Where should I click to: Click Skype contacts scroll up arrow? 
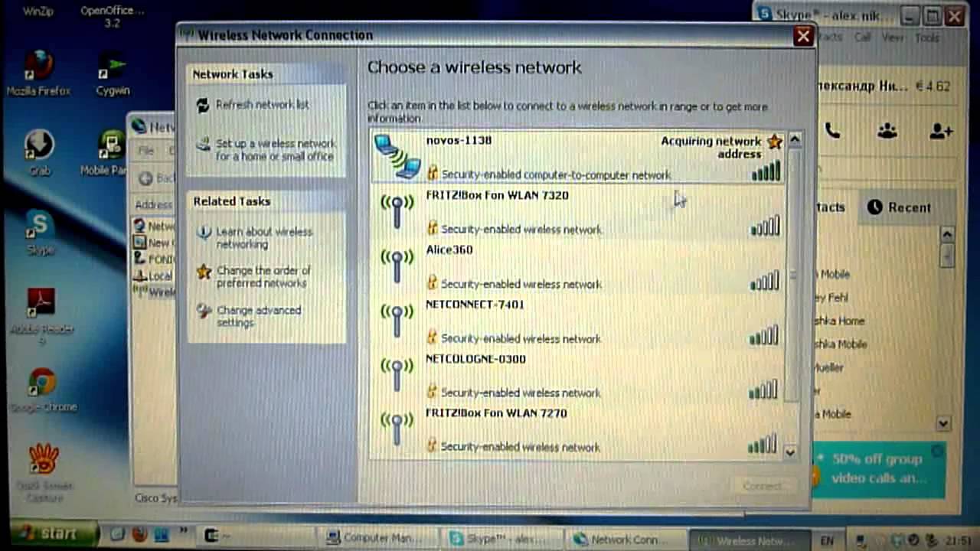tap(947, 234)
